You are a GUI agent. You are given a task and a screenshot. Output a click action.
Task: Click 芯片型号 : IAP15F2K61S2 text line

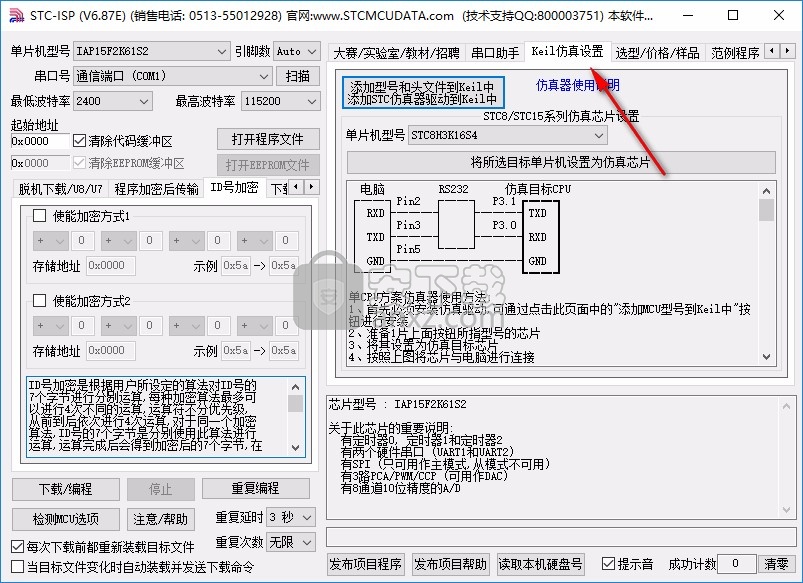397,404
